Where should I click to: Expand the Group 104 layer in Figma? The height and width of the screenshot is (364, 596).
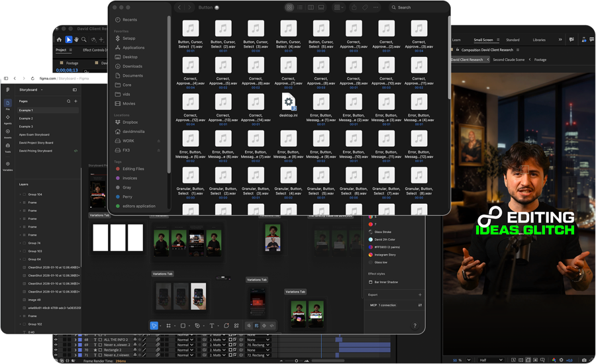tap(20, 195)
